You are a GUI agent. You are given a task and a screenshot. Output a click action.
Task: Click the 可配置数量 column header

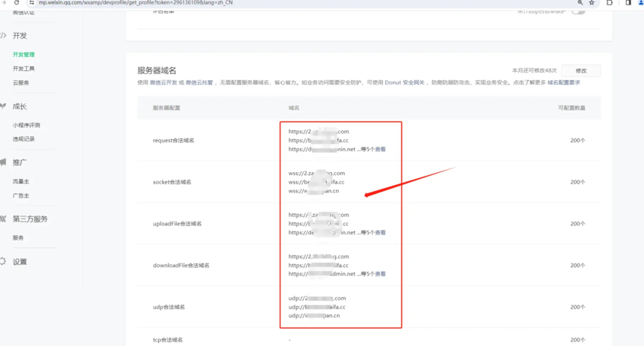click(572, 108)
